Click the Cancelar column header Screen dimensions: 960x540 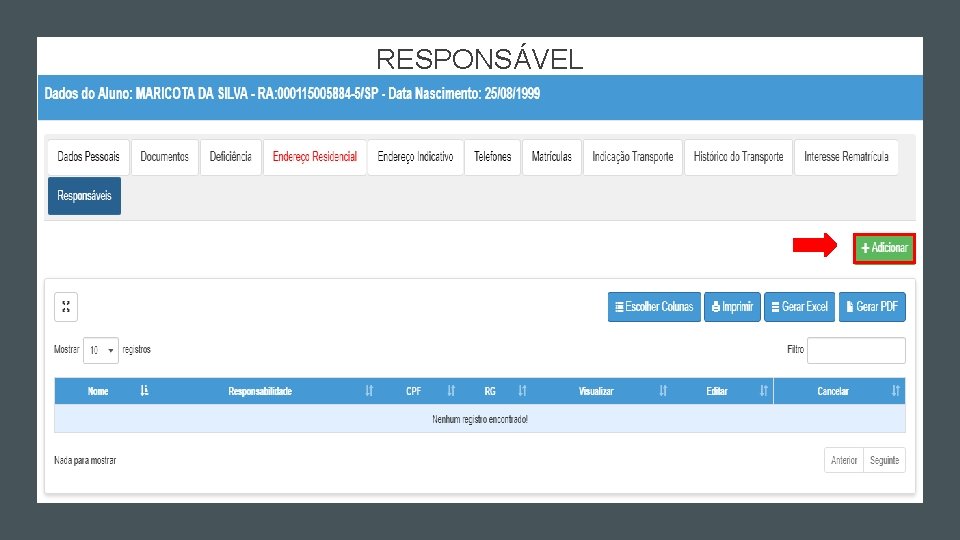833,391
